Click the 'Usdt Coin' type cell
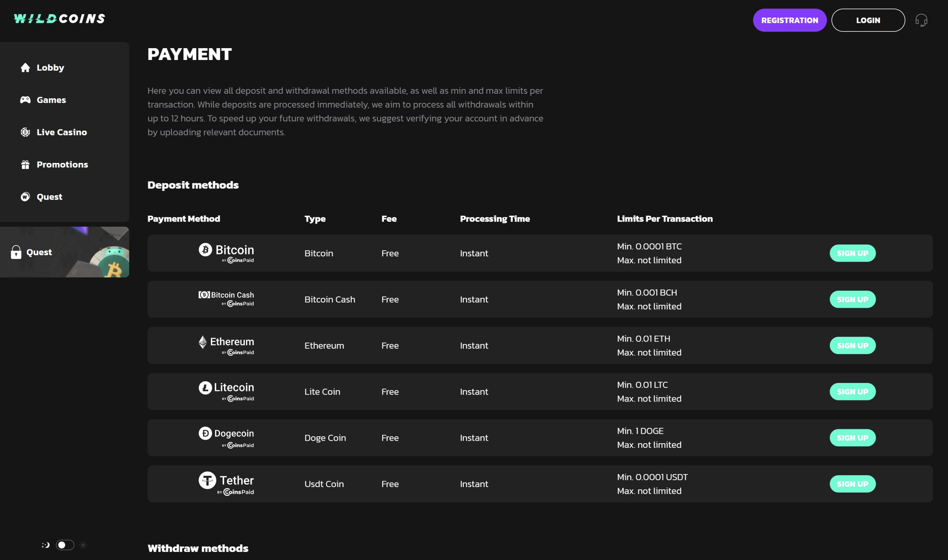Viewport: 948px width, 560px height. (324, 484)
